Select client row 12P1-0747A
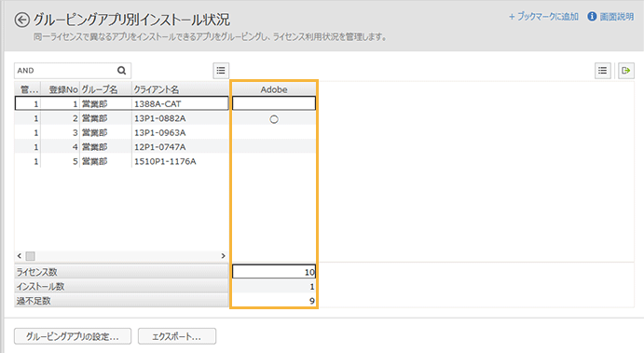Image resolution: width=644 pixels, height=353 pixels. [x=121, y=147]
